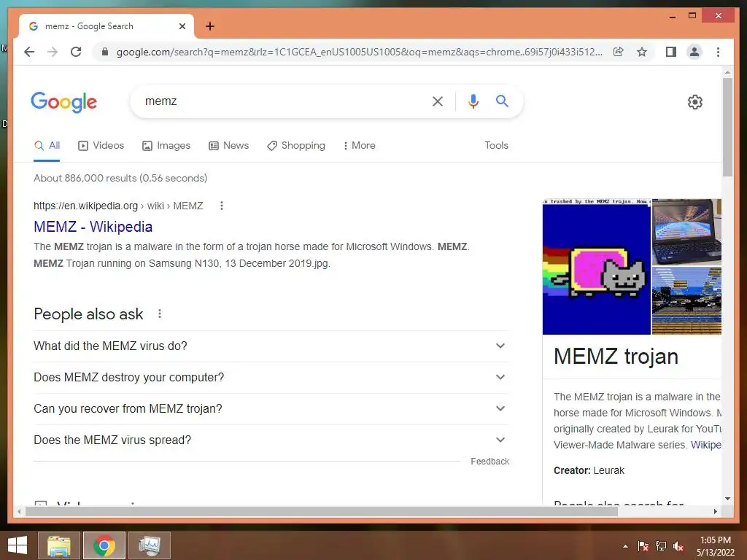Screen dimensions: 747x560
Task: Open the laptop MEMZ photo thumbnail
Action: pos(686,232)
